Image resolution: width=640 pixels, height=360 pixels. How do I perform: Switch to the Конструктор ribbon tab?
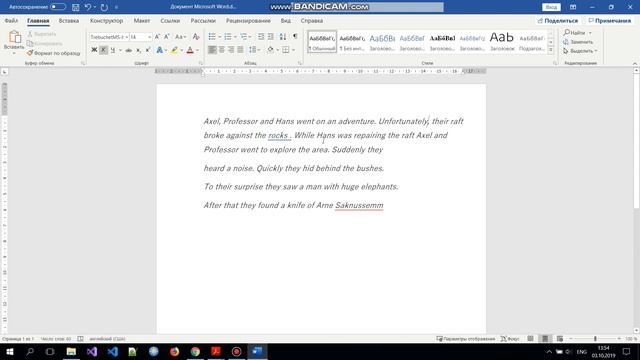point(106,20)
